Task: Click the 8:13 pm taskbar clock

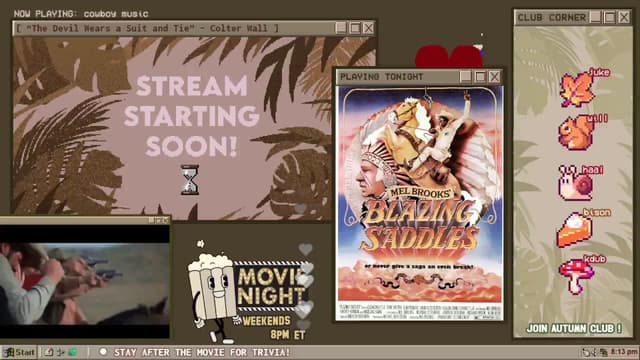Action: (x=624, y=352)
